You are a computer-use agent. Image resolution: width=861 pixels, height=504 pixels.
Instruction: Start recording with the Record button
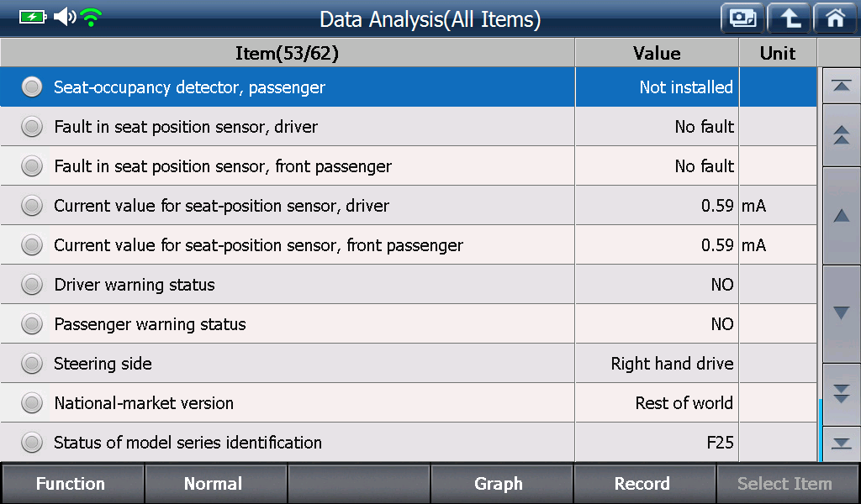[643, 484]
